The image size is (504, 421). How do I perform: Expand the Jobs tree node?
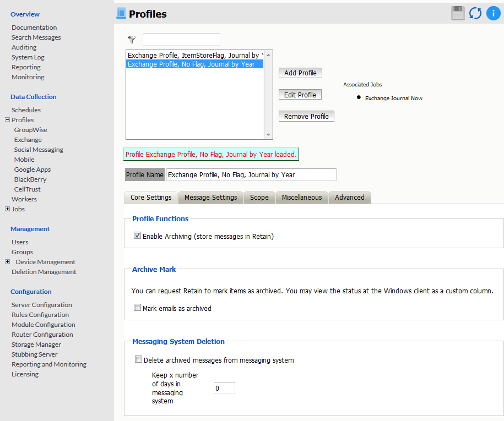[7, 209]
